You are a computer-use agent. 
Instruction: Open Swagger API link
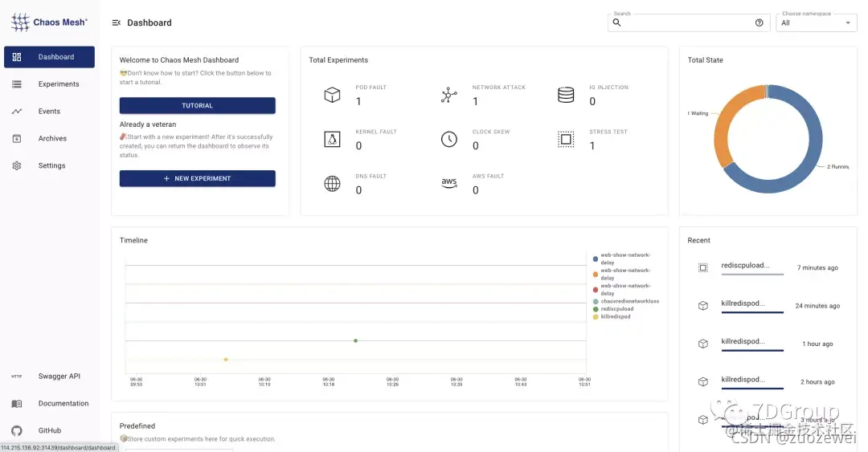point(49,377)
